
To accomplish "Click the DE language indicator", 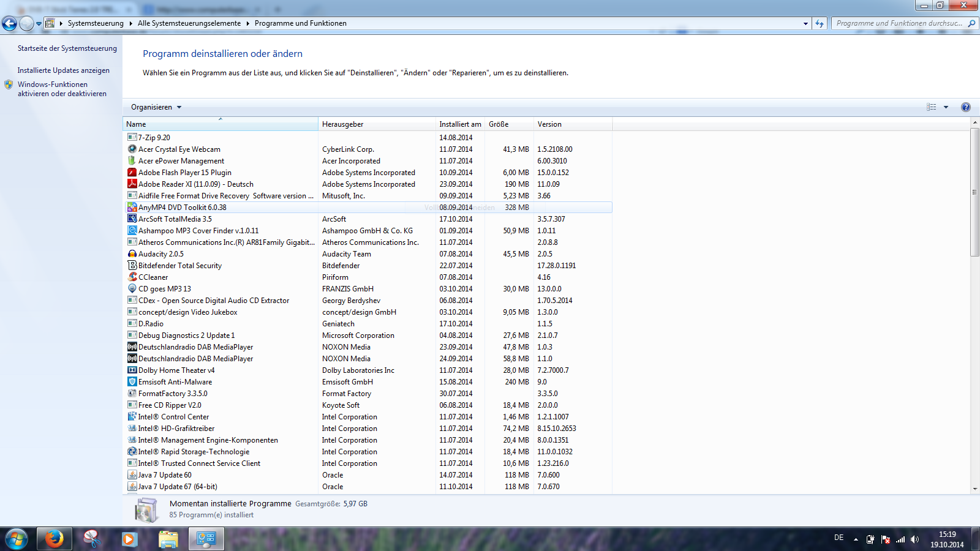I will (839, 538).
